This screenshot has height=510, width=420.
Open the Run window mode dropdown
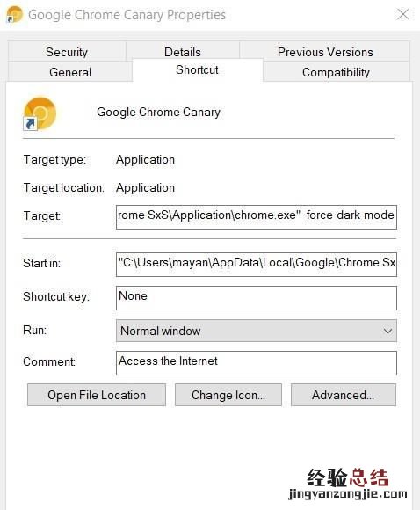[257, 331]
